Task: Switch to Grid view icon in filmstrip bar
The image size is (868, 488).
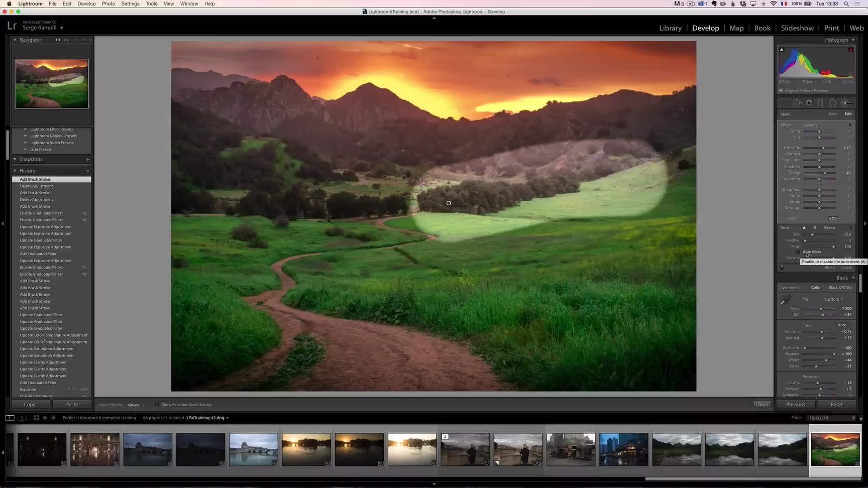Action: pyautogui.click(x=36, y=418)
